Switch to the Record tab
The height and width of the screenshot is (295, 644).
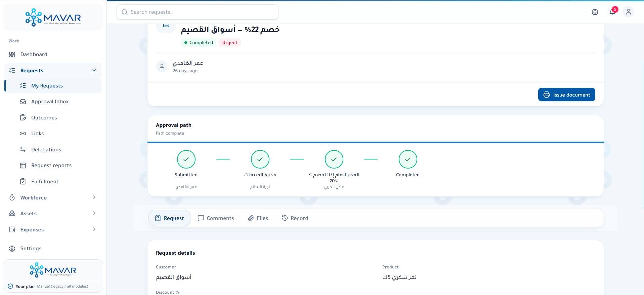(295, 218)
